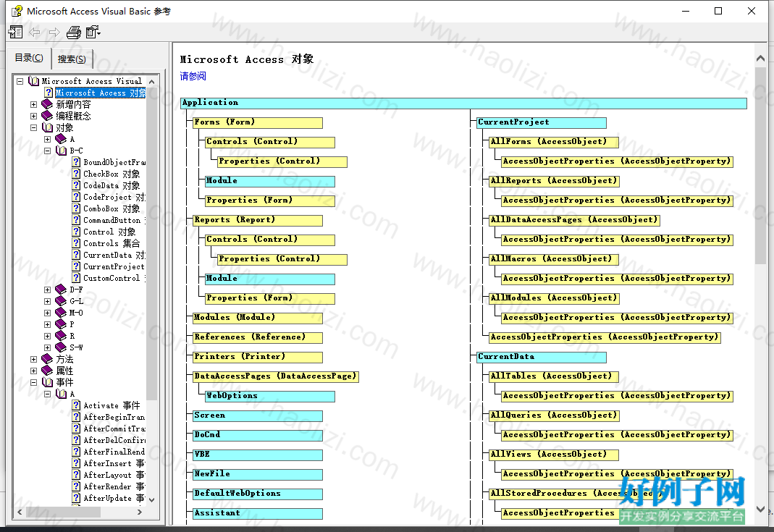Image resolution: width=774 pixels, height=532 pixels.
Task: Click the Assistant object box
Action: point(258,513)
